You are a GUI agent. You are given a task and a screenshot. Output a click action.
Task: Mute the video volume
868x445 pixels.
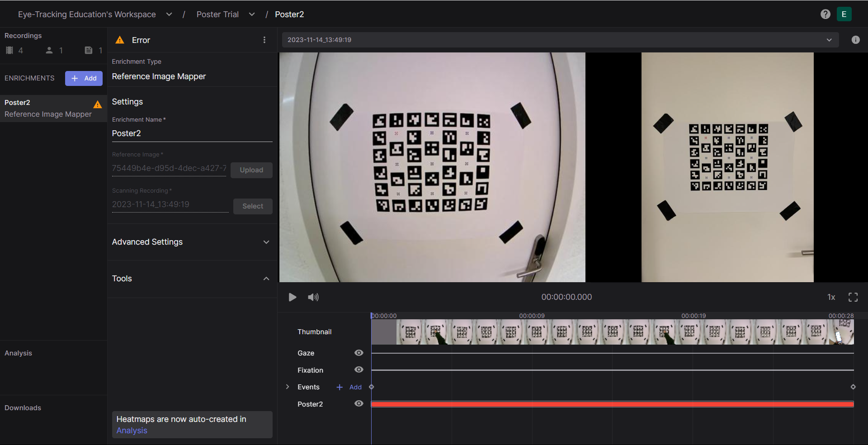click(313, 297)
